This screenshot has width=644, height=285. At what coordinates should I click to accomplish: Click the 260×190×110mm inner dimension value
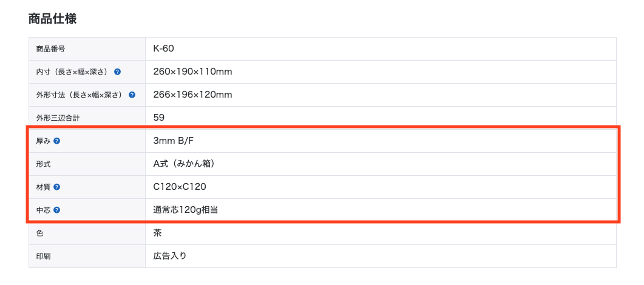192,72
